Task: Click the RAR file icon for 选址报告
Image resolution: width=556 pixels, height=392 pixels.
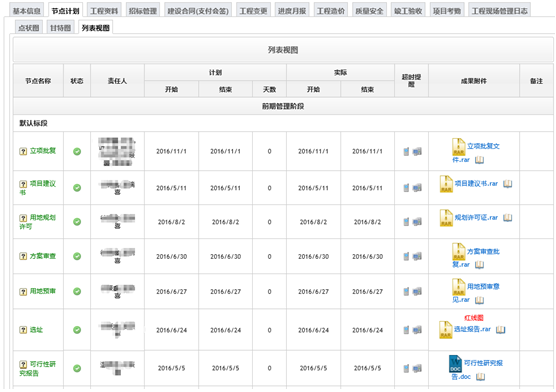Action: pyautogui.click(x=446, y=330)
